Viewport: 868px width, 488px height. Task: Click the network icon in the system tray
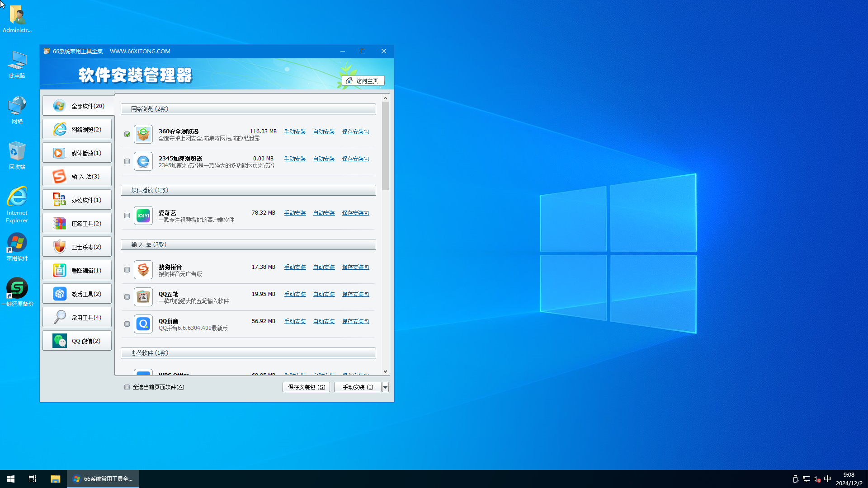(807, 479)
